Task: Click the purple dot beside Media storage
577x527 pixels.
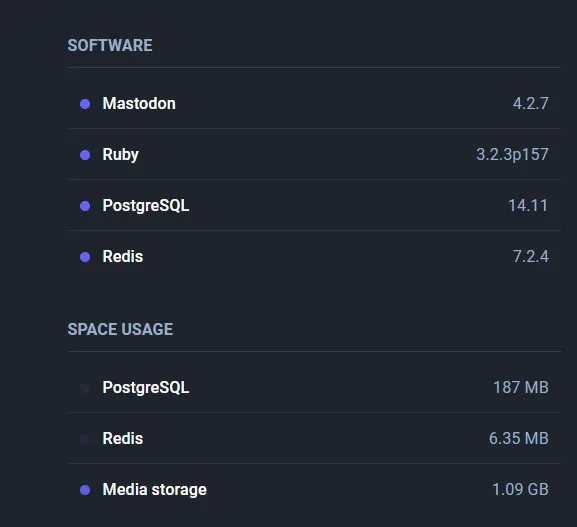Action: [85, 490]
